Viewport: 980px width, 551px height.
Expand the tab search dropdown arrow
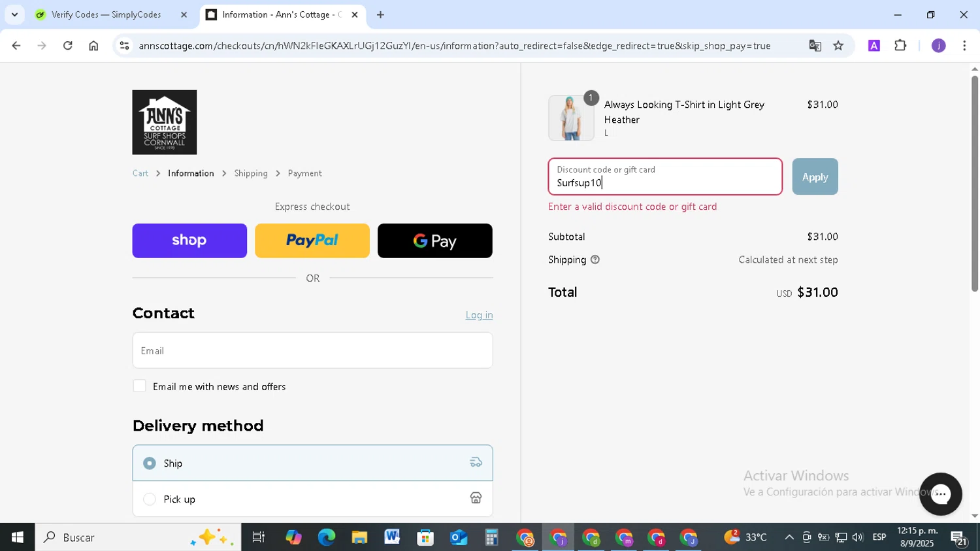point(14,14)
